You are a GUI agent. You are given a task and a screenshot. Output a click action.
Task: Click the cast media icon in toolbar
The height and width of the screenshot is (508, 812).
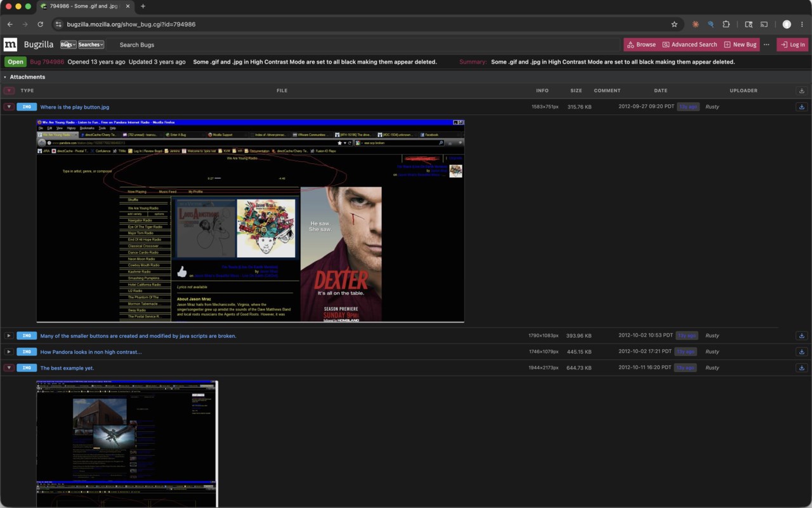(764, 24)
